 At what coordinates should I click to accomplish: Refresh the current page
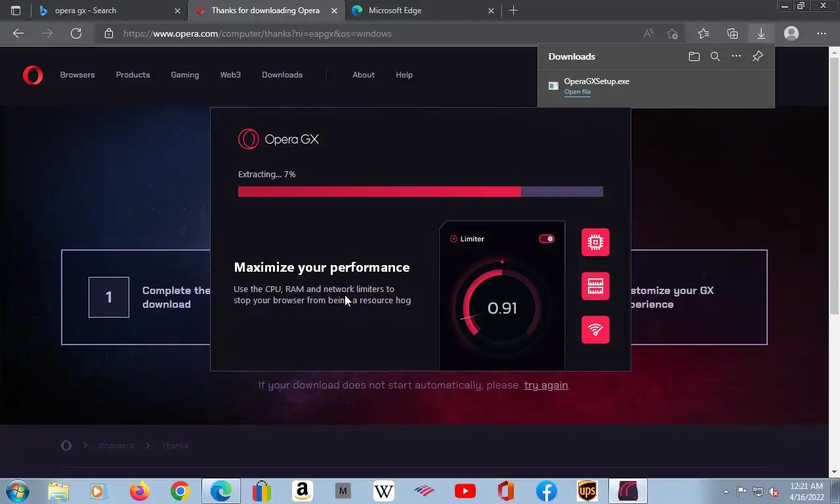pyautogui.click(x=76, y=33)
